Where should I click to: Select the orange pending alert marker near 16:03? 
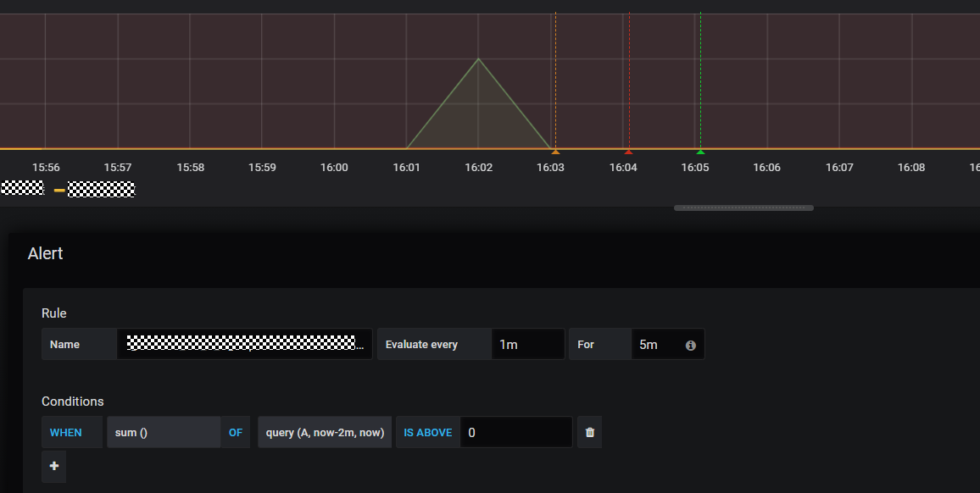coord(555,152)
